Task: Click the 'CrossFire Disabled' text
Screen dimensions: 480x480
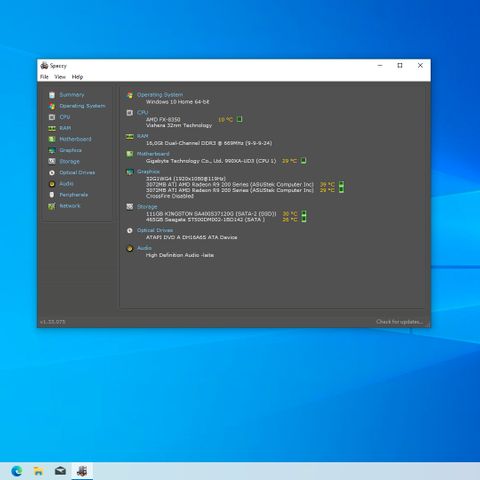Action: click(170, 196)
